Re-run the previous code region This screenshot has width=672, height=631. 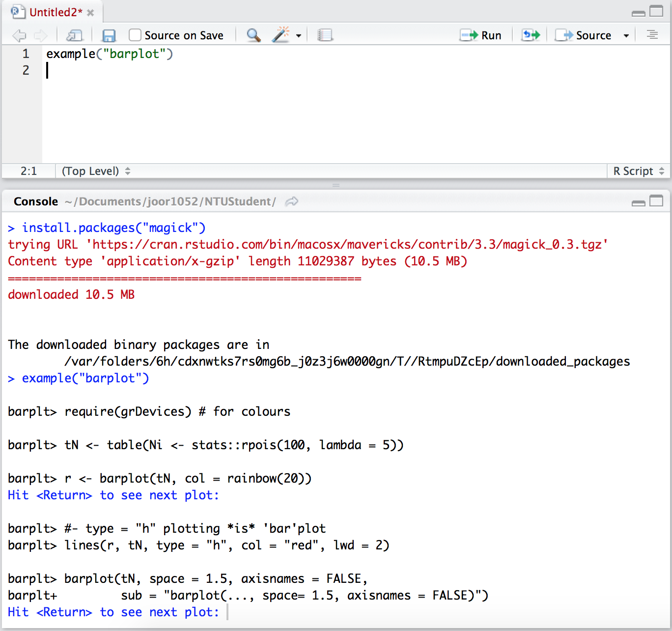[x=531, y=35]
